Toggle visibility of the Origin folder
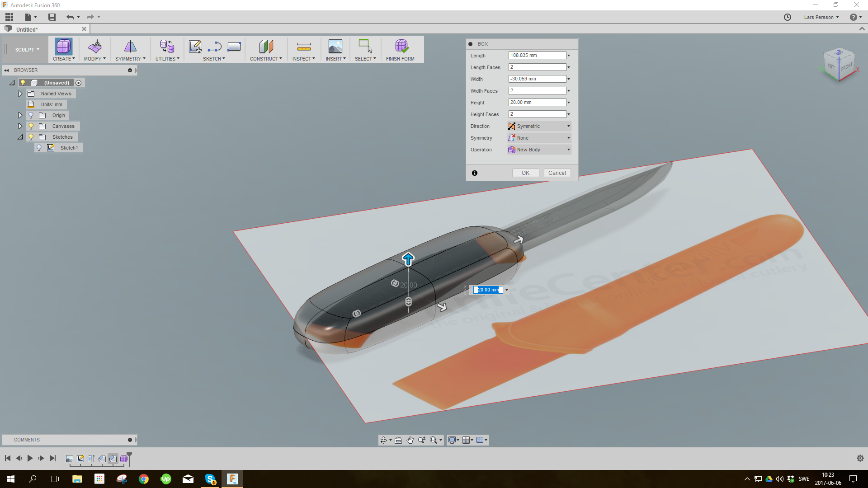This screenshot has width=868, height=488. (31, 115)
